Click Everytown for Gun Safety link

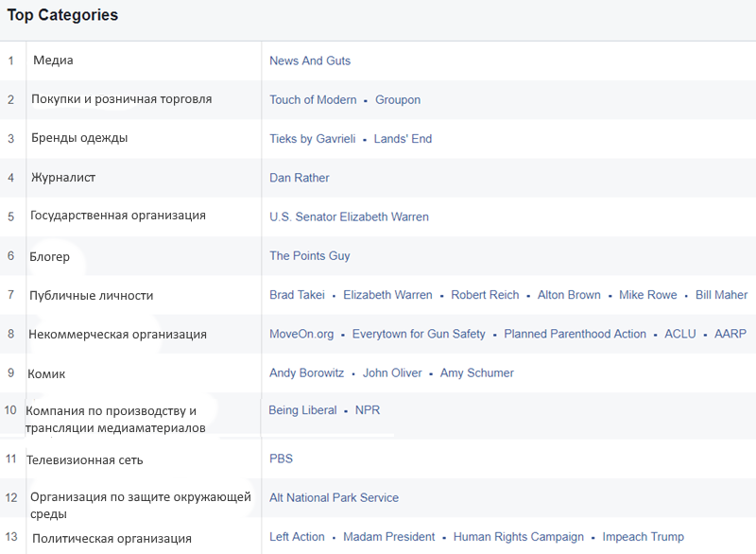point(419,334)
